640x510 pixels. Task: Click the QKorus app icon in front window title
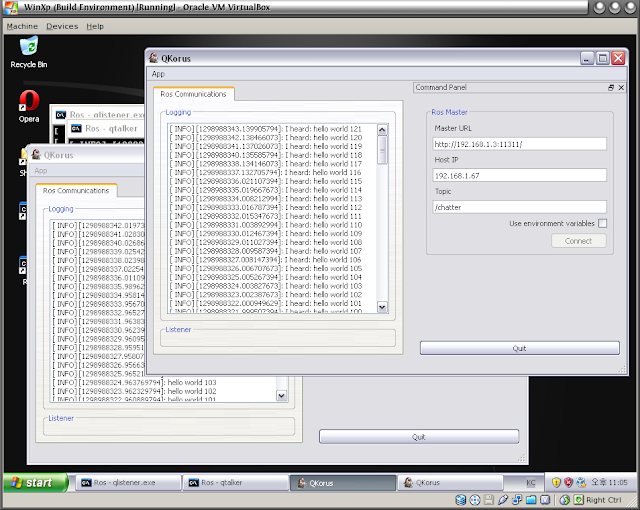pyautogui.click(x=153, y=58)
